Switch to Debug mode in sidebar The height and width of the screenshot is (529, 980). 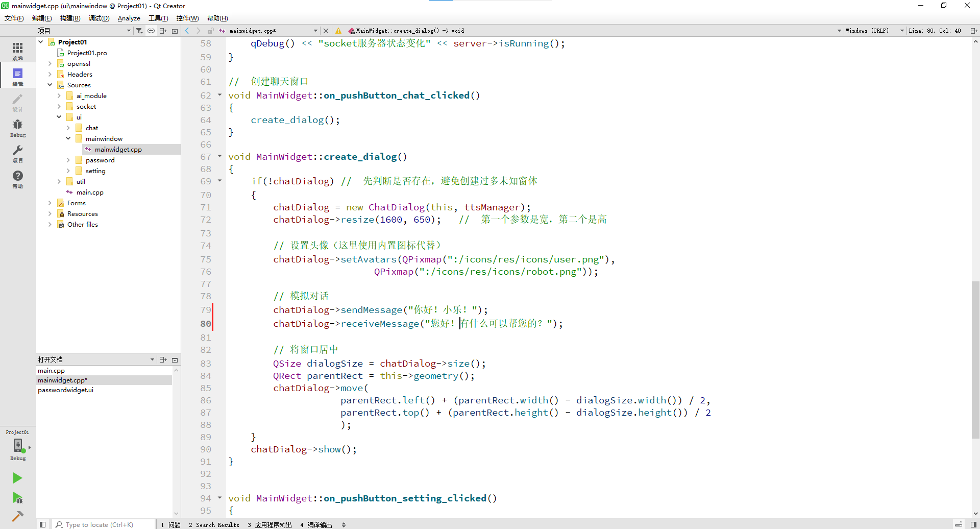[x=17, y=128]
